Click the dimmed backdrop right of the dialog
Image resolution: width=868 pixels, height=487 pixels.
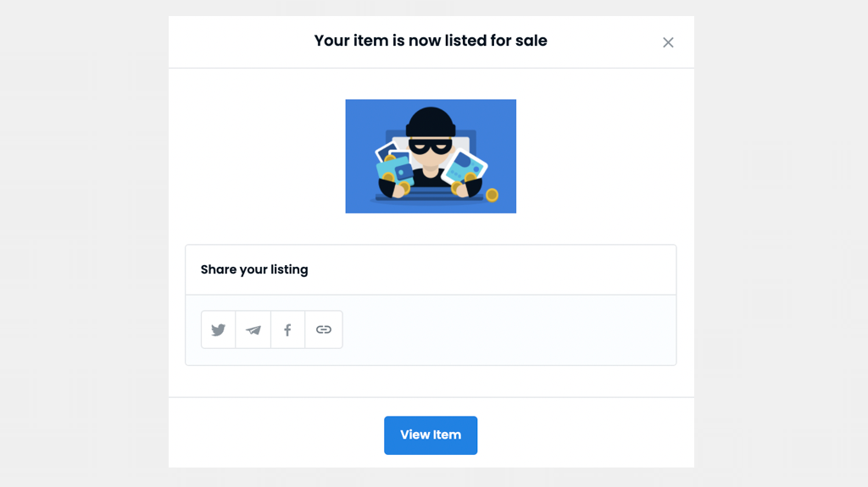point(780,254)
